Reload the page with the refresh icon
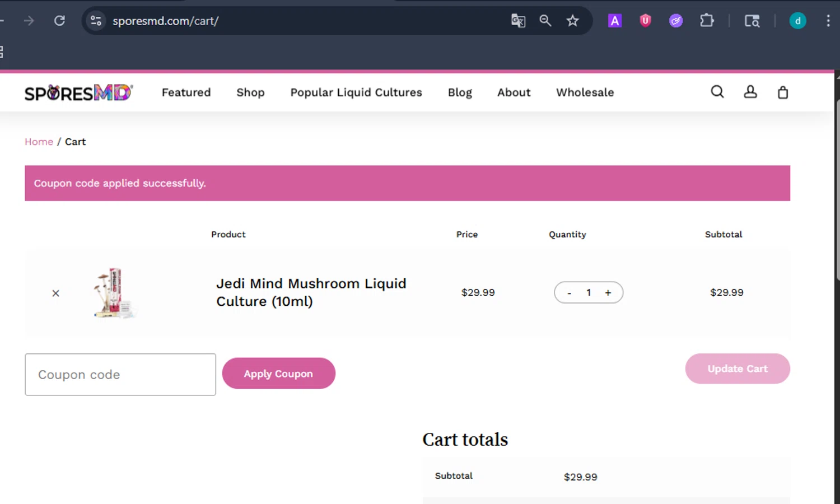The width and height of the screenshot is (840, 504). 59,21
